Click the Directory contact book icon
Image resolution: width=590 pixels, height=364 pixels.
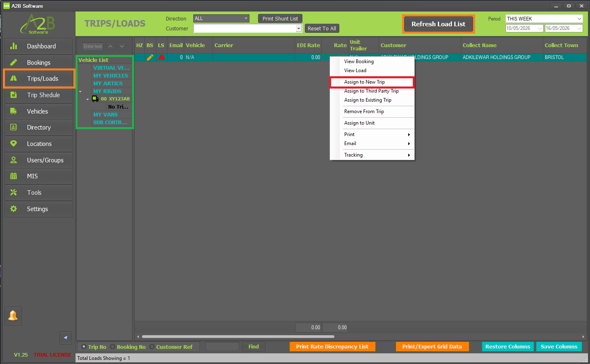tap(14, 127)
